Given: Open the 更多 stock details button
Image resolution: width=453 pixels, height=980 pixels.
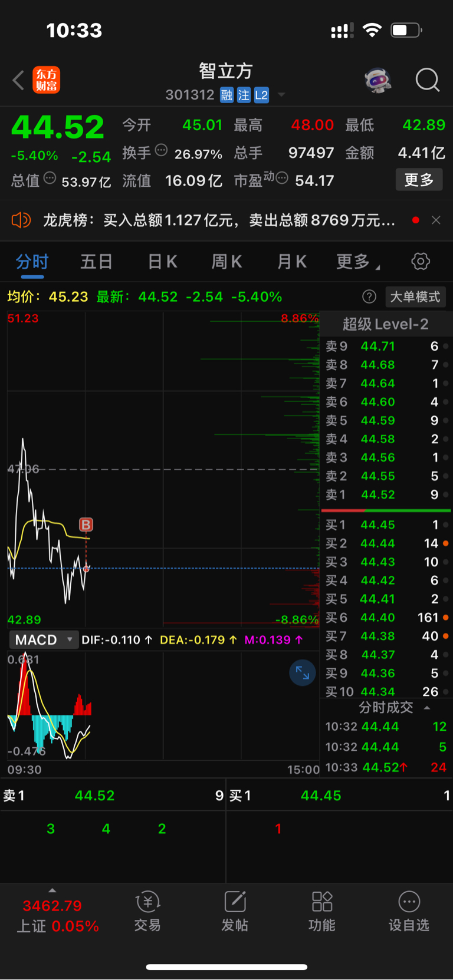Looking at the screenshot, I should click(419, 180).
